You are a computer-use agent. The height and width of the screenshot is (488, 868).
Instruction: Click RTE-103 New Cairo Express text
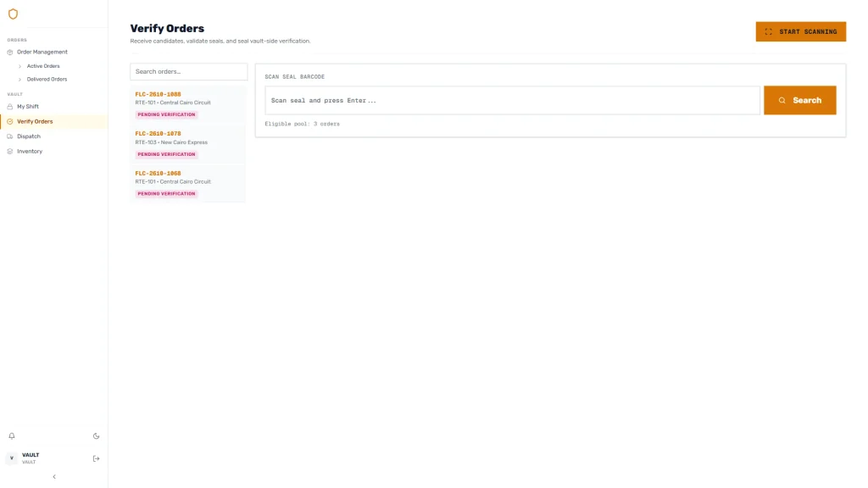click(171, 142)
